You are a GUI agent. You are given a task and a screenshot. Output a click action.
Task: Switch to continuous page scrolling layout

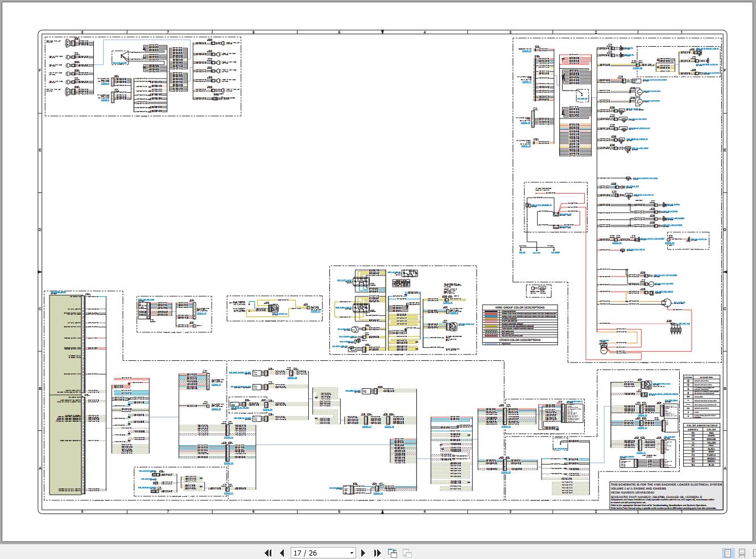(x=741, y=553)
